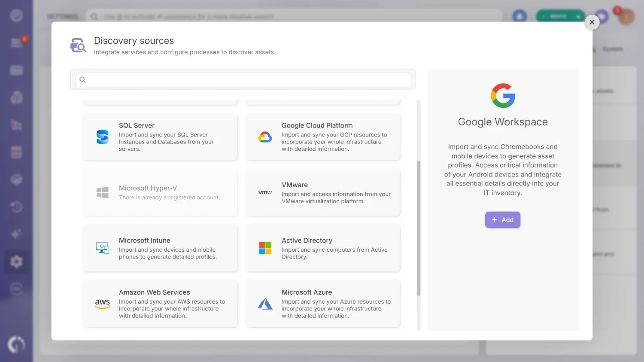Click the Amazon Web Services aws logo
This screenshot has width=644, height=362.
click(102, 304)
